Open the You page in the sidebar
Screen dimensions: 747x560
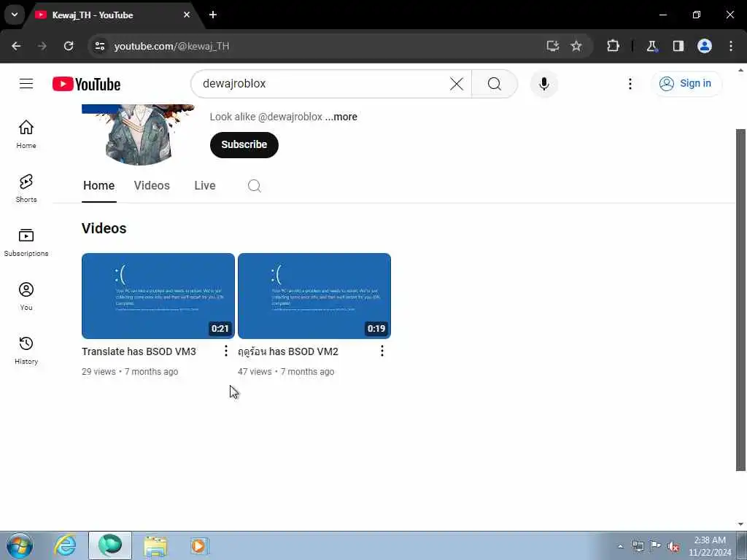coord(26,296)
